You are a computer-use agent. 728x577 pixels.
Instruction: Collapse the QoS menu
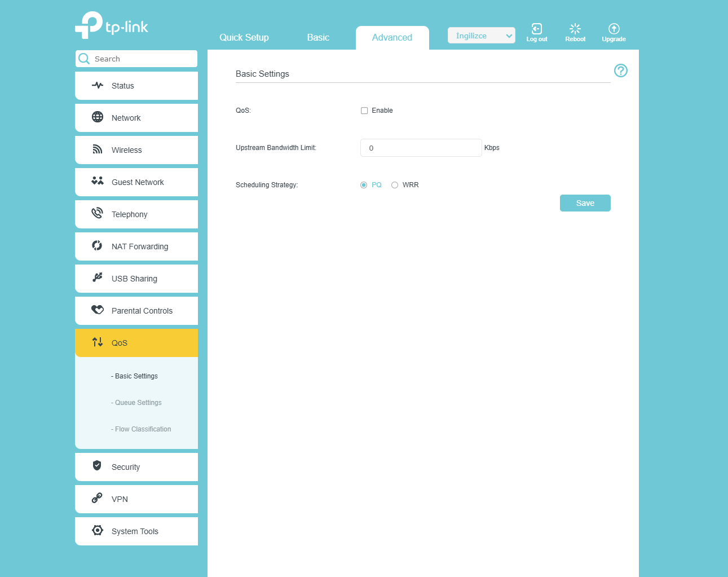(136, 343)
